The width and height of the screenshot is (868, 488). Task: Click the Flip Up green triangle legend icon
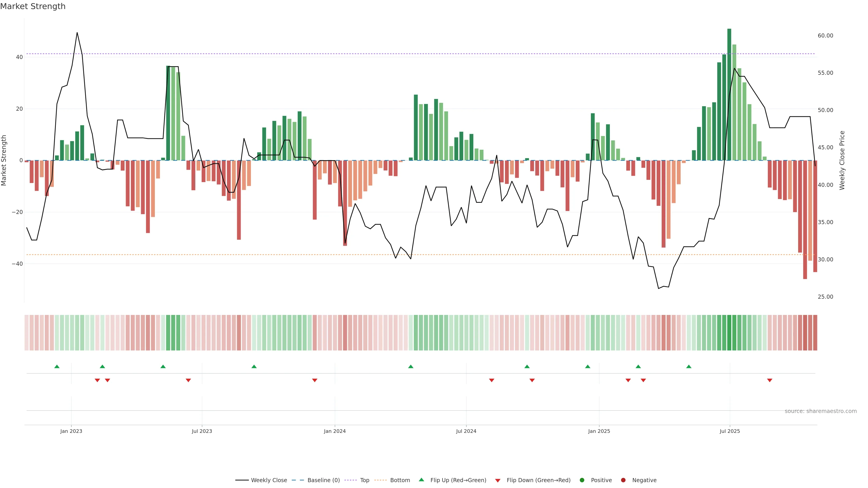point(421,480)
